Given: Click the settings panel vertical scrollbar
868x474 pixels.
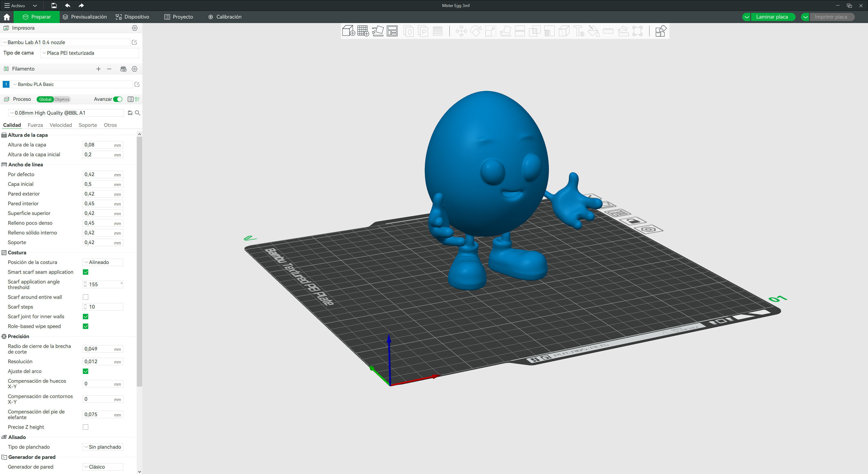Looking at the screenshot, I should click(139, 261).
